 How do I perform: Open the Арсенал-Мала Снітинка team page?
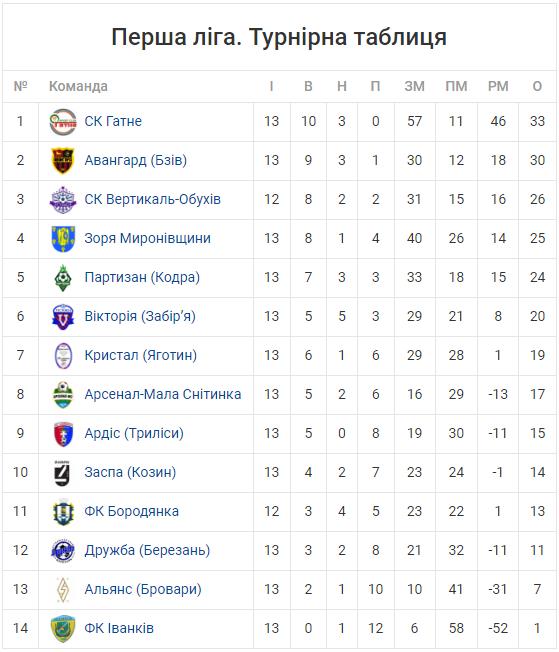tap(163, 394)
